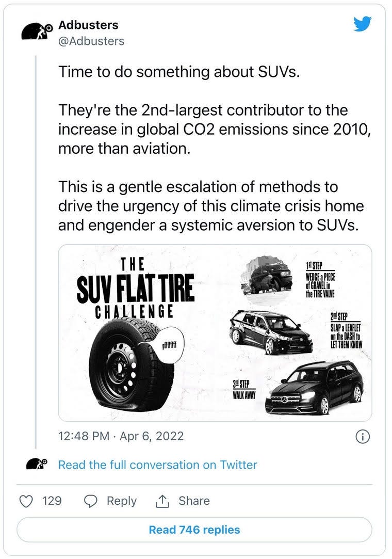Click the reply speech bubble icon
The image size is (392, 559).
tap(90, 501)
